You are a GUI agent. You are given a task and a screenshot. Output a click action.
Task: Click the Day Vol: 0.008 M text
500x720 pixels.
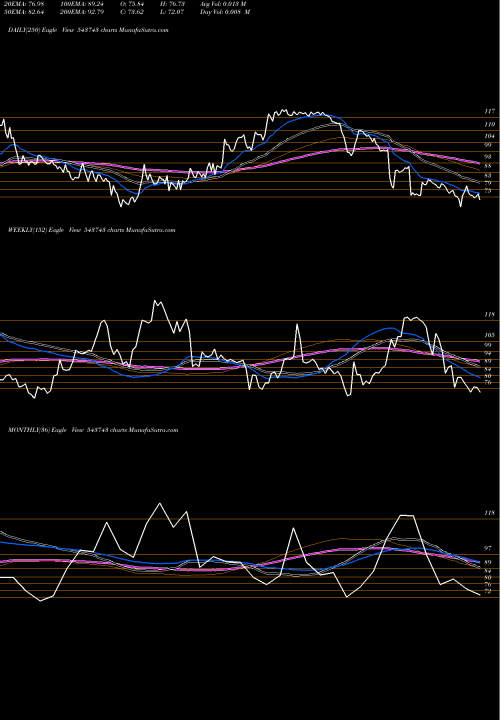point(225,12)
